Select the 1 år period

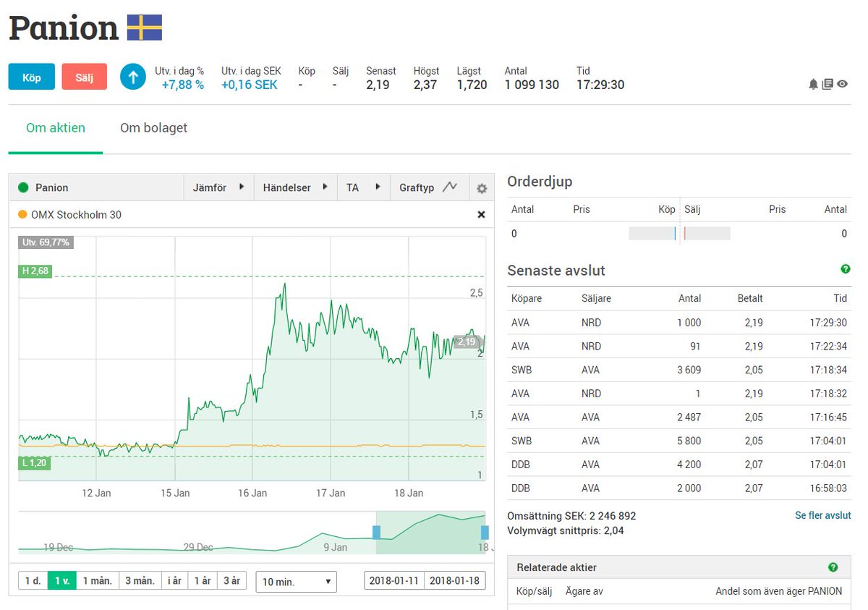coord(202,581)
